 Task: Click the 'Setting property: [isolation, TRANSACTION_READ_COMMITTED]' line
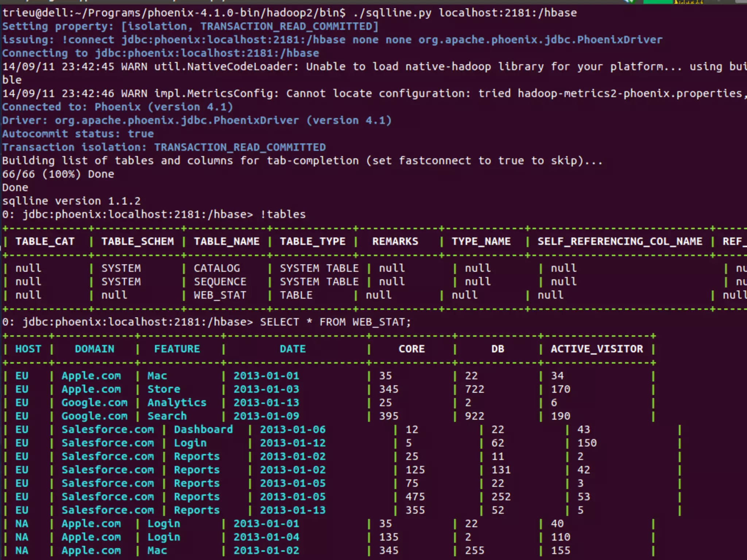190,26
